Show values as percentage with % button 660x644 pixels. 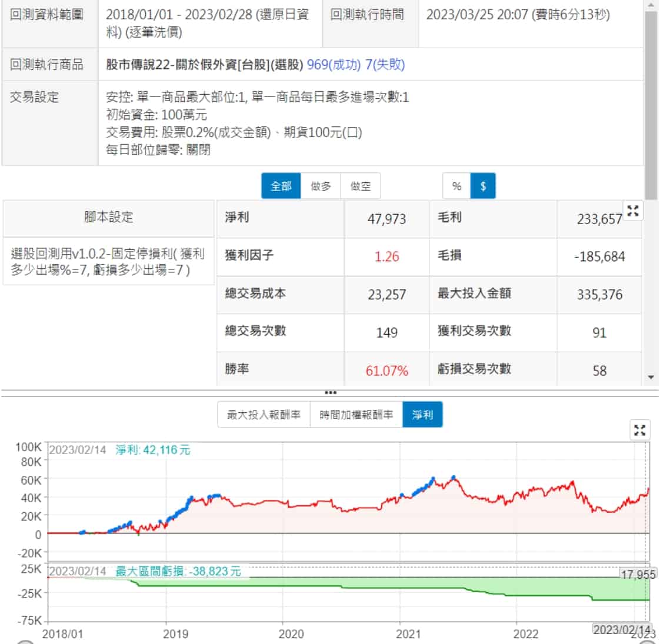click(x=456, y=186)
